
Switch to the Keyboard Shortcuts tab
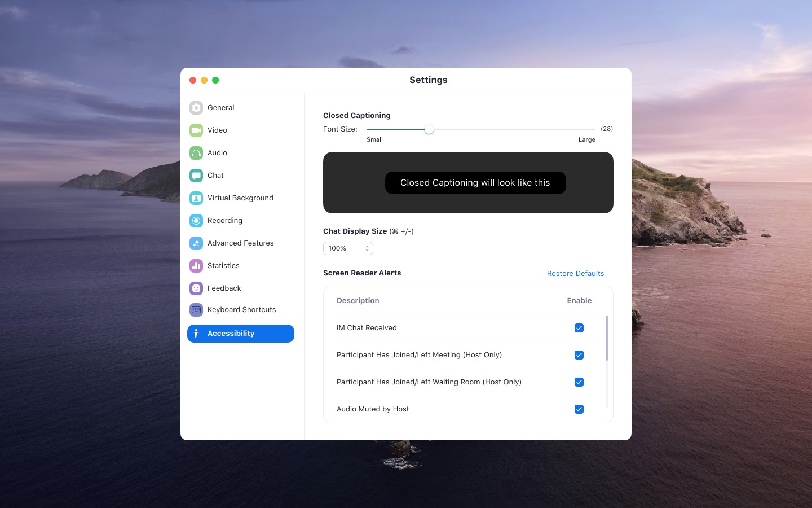tap(241, 310)
